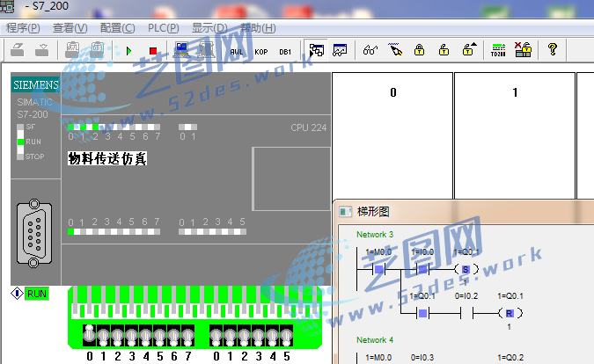Open the 配置(C) menu
594x364 pixels.
tap(117, 28)
